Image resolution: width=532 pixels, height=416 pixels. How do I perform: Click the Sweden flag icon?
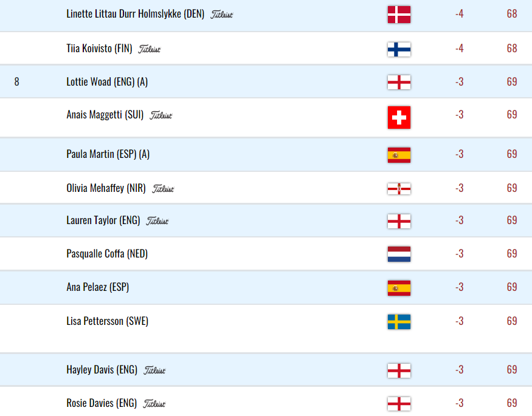point(399,322)
